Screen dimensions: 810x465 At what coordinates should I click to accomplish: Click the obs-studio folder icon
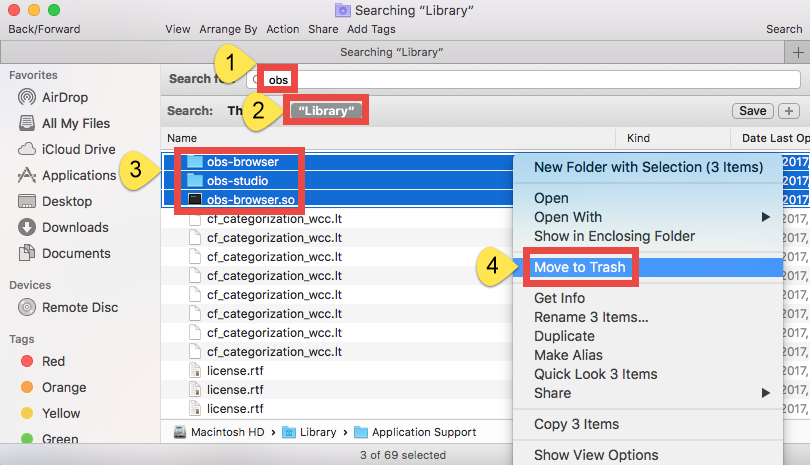tap(195, 181)
